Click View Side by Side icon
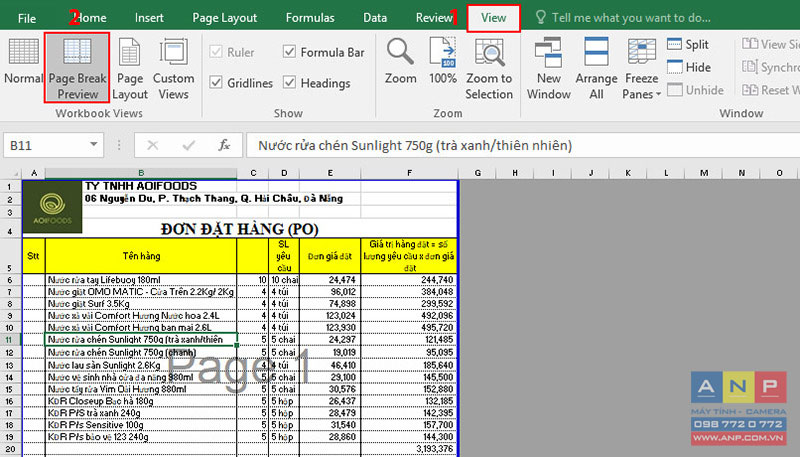800x457 pixels. click(750, 43)
